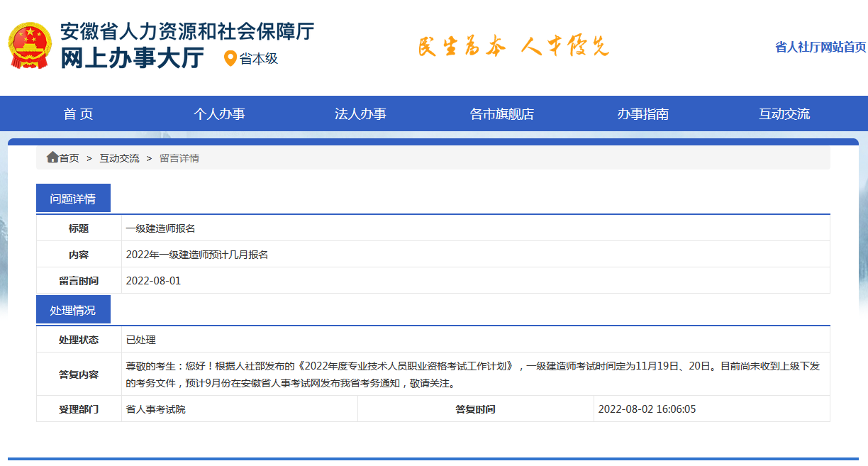Open the 办事指南 navigation item
The height and width of the screenshot is (466, 868).
pos(642,114)
